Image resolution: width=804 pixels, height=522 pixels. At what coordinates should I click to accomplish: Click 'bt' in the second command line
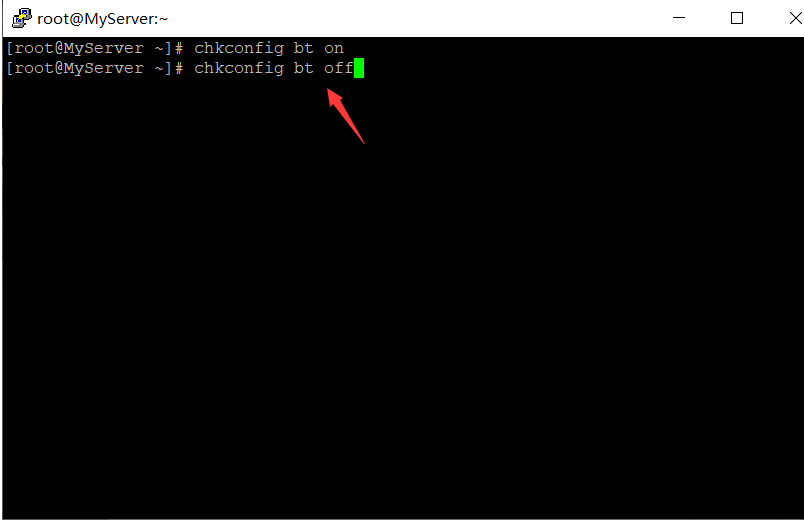(x=304, y=68)
